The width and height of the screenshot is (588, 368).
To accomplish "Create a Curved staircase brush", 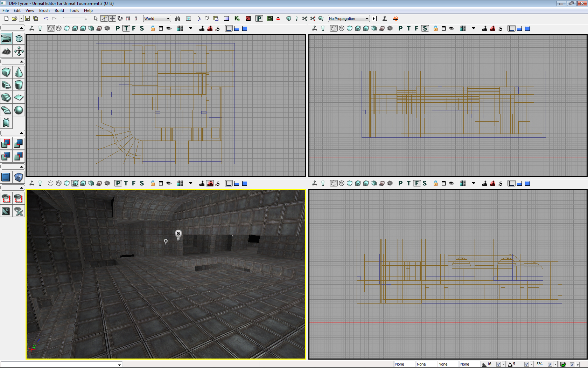I will [x=6, y=85].
